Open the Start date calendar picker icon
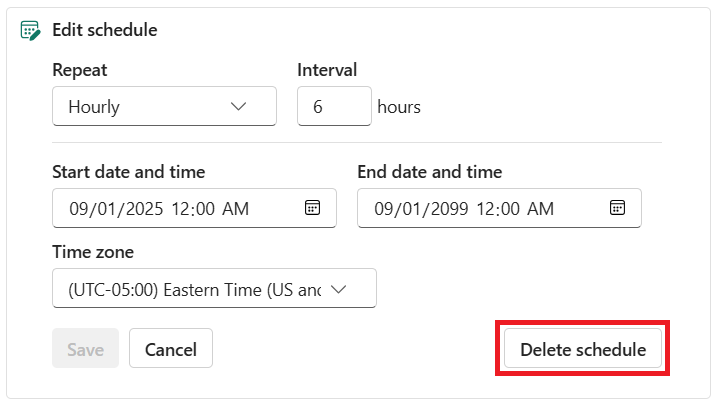718x402 pixels. pyautogui.click(x=312, y=208)
